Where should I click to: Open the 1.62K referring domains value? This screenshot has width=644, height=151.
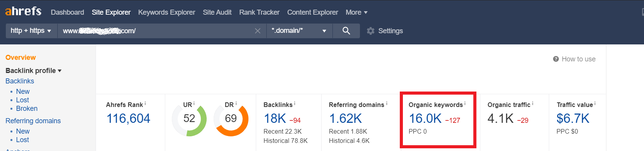point(345,119)
